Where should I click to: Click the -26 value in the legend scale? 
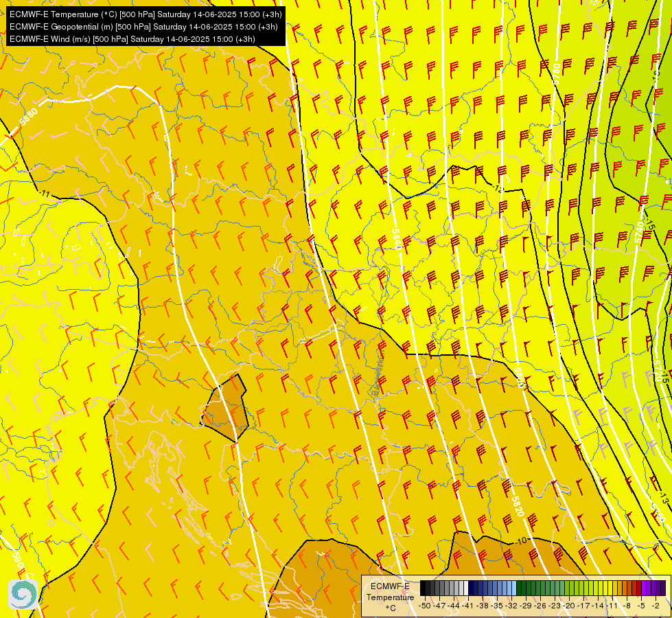coord(542,606)
